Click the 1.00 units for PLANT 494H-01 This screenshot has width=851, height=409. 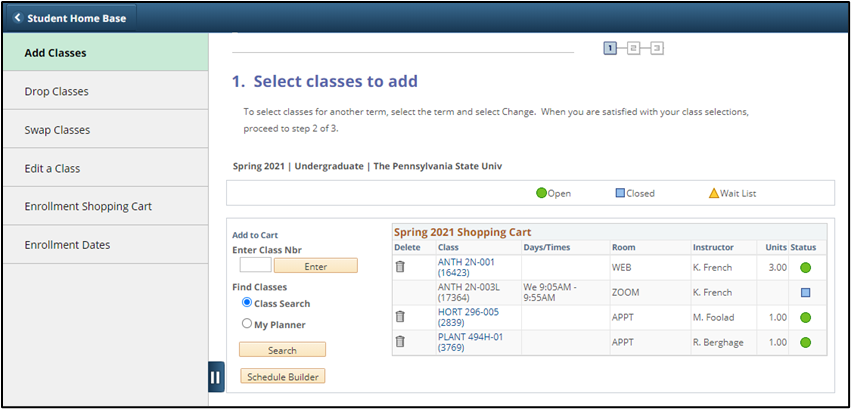[778, 342]
